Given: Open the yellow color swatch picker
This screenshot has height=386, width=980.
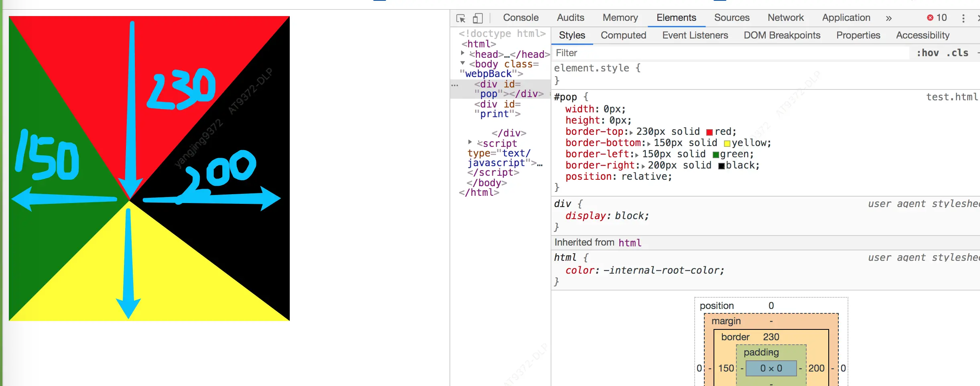Looking at the screenshot, I should (727, 144).
